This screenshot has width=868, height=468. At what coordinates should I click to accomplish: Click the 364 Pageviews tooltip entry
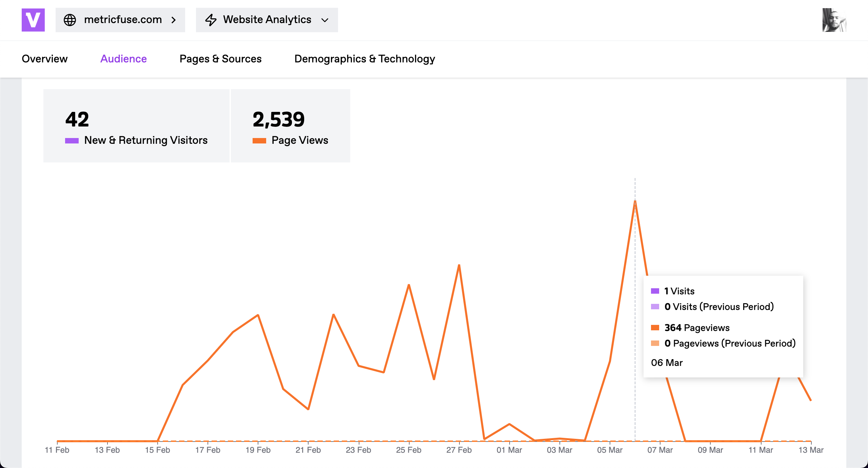click(696, 328)
